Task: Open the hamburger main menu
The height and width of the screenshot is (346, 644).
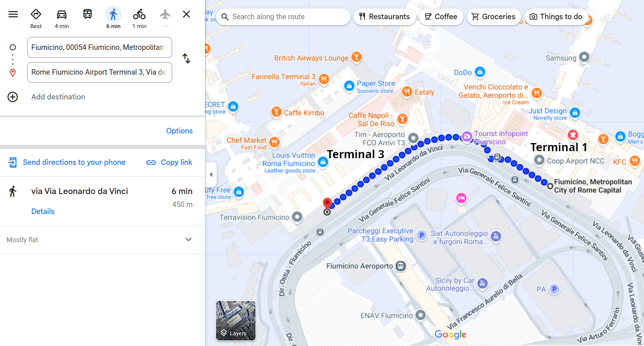Action: point(13,14)
